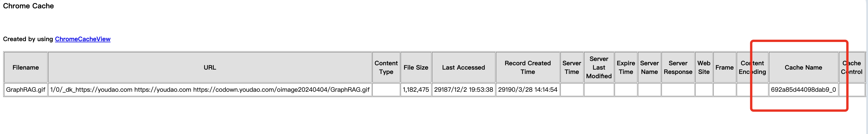Click the Filename column header
868x134 pixels.
pyautogui.click(x=26, y=67)
